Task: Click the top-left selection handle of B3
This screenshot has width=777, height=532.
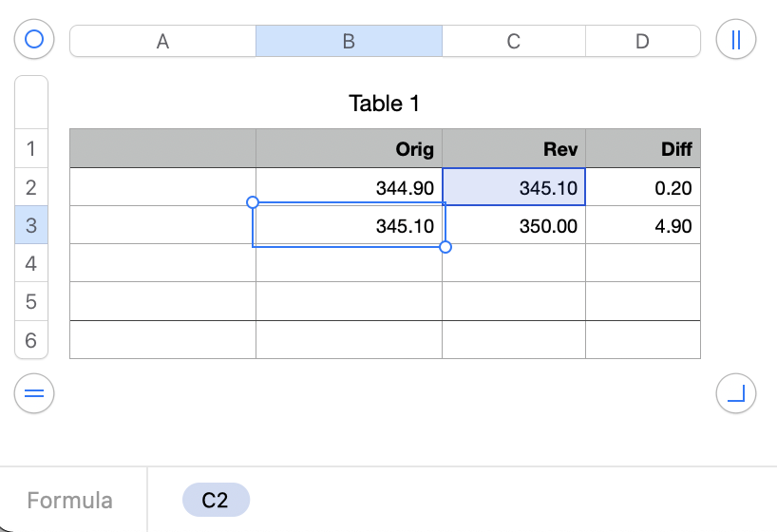Action: point(253,202)
